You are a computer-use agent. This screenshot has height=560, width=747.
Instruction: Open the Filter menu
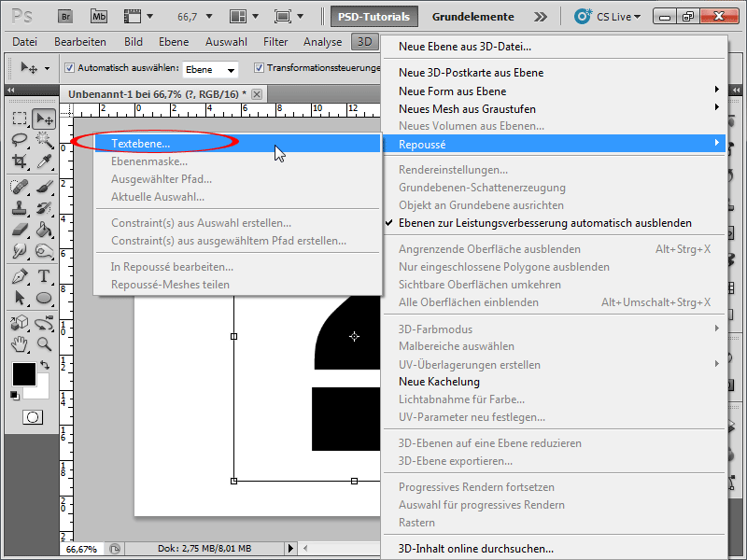click(x=275, y=42)
